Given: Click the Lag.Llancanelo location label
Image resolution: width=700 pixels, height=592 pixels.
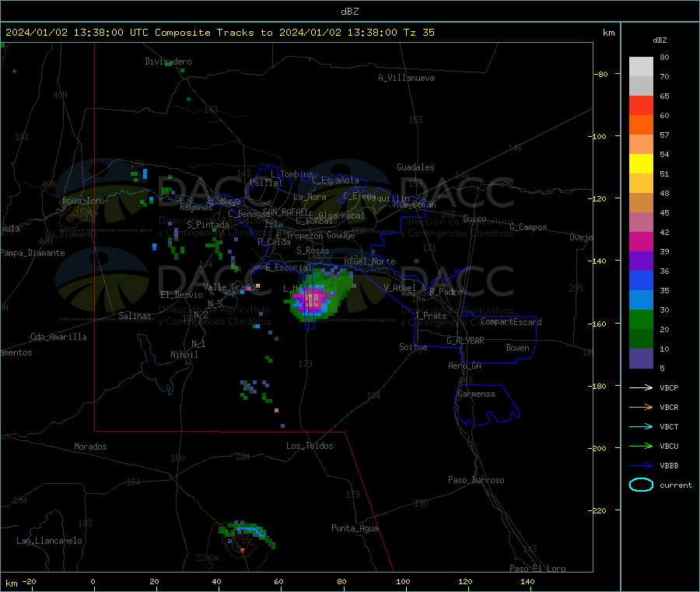Looking at the screenshot, I should [49, 541].
